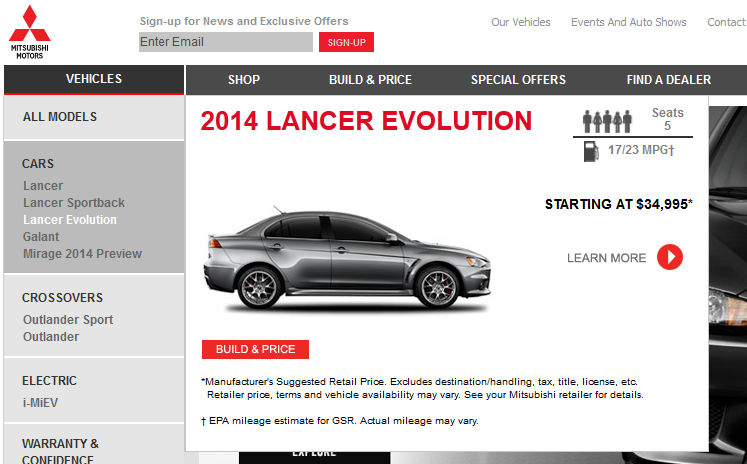The image size is (747, 464).
Task: Choose Lancer Sportback in sidebar
Action: pyautogui.click(x=74, y=202)
